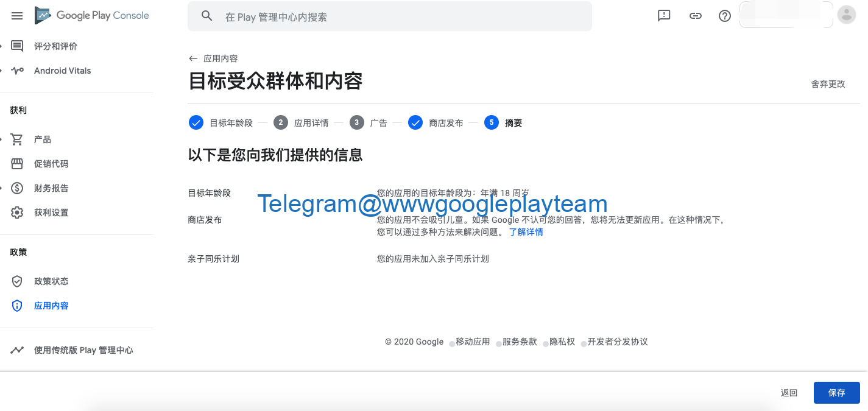Open the 了解详情 link
Image resolution: width=868 pixels, height=411 pixels.
526,232
